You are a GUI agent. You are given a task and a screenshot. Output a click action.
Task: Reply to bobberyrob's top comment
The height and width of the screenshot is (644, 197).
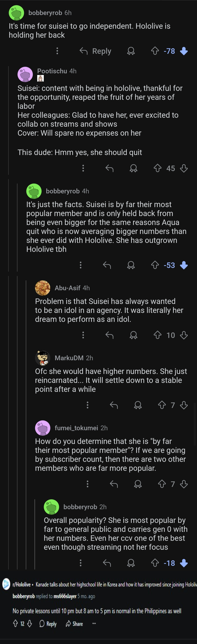pyautogui.click(x=95, y=51)
